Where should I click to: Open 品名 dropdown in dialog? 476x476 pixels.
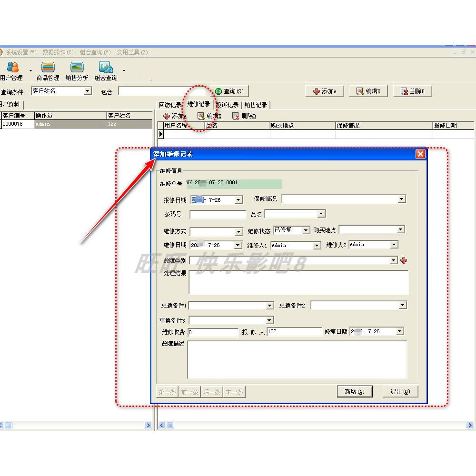pyautogui.click(x=321, y=214)
